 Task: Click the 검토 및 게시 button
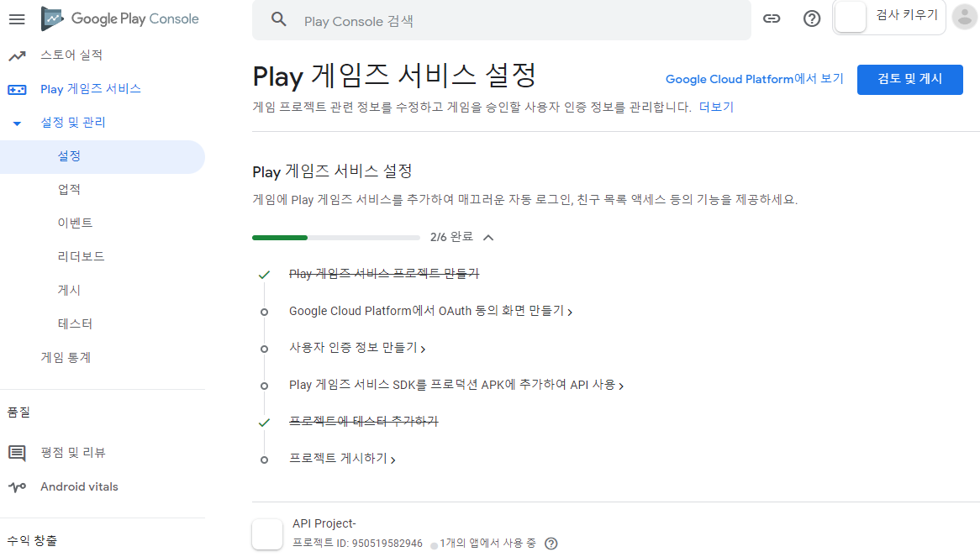click(909, 79)
